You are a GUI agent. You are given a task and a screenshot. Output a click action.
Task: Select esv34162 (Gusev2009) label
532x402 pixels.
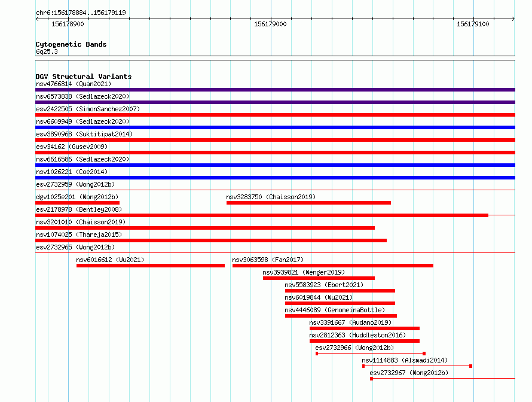tap(72, 147)
